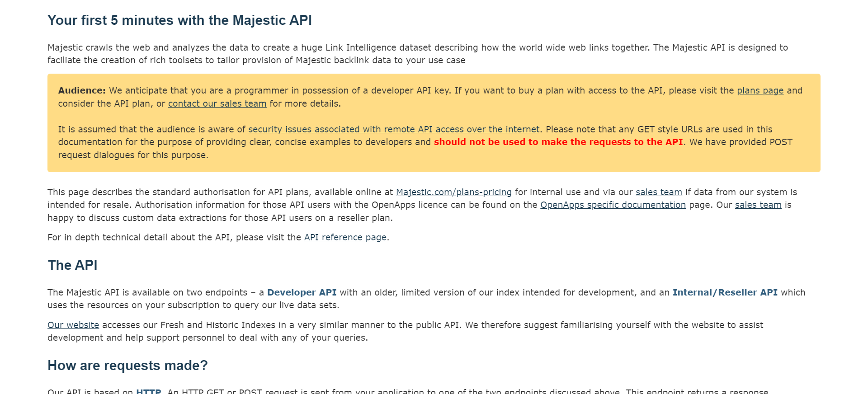Click the red 'should not be used' warning text

558,142
